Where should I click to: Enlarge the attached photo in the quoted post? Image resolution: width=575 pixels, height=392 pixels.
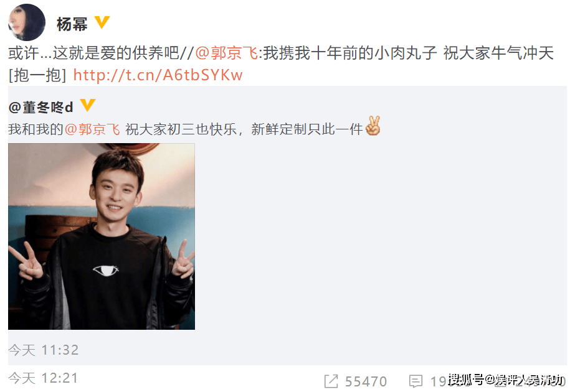click(x=102, y=236)
